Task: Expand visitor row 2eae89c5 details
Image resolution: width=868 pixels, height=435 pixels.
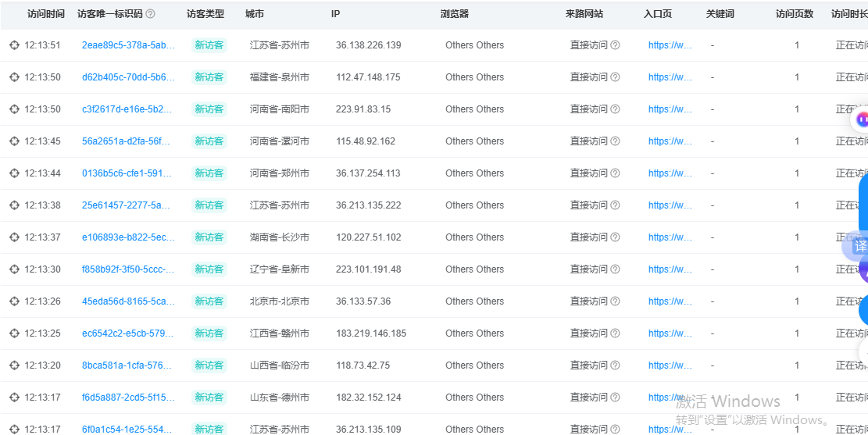Action: [14, 45]
